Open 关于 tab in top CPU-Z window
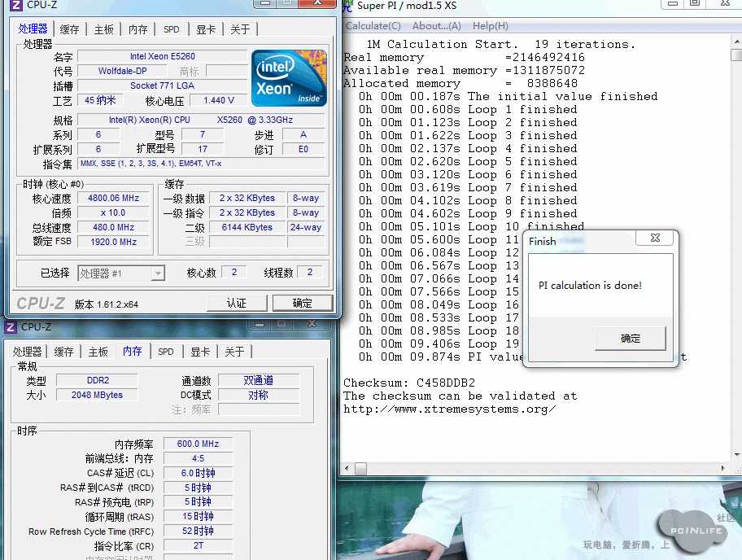 coord(240,29)
